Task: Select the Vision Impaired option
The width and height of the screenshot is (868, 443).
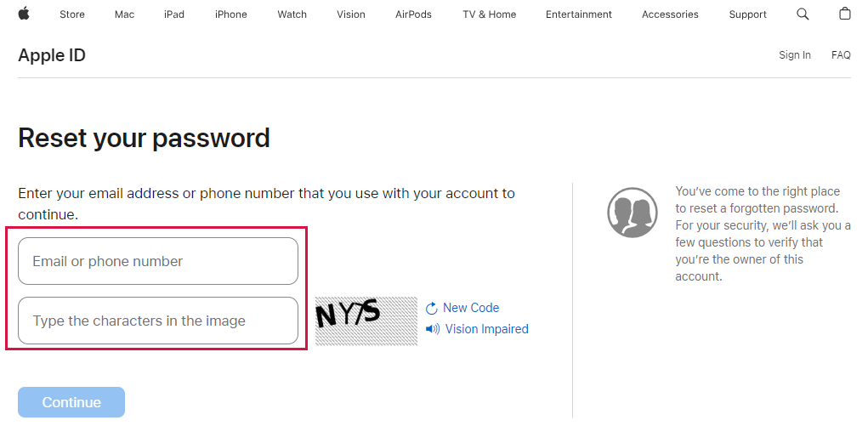Action: click(x=486, y=329)
